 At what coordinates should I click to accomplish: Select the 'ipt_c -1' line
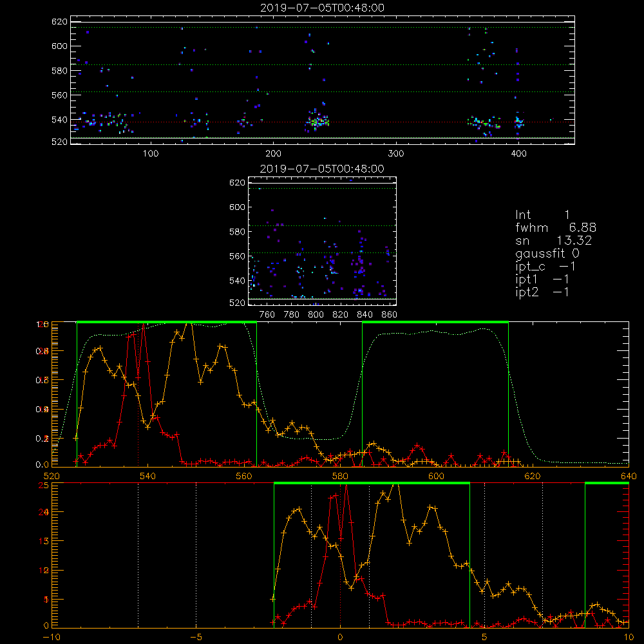click(545, 267)
